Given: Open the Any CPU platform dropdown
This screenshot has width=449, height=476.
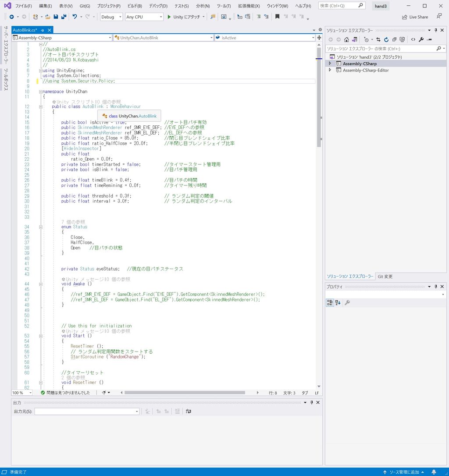Looking at the screenshot, I should (x=144, y=17).
